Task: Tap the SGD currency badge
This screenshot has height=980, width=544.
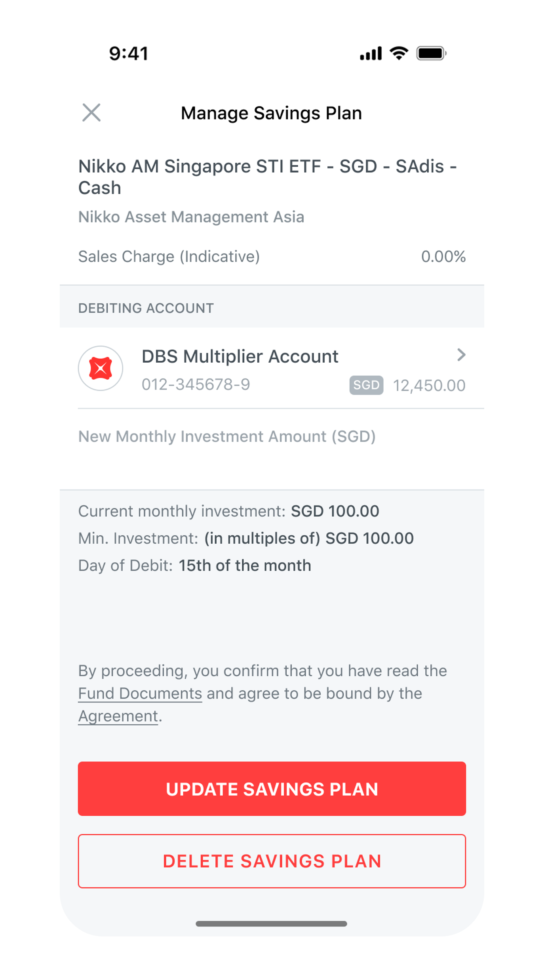Action: tap(366, 385)
